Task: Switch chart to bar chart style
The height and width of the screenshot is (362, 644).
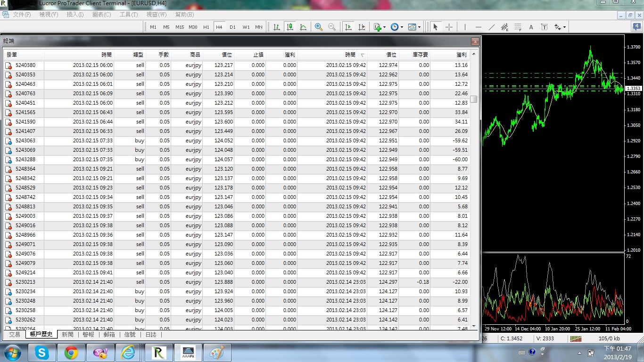Action: [x=277, y=27]
